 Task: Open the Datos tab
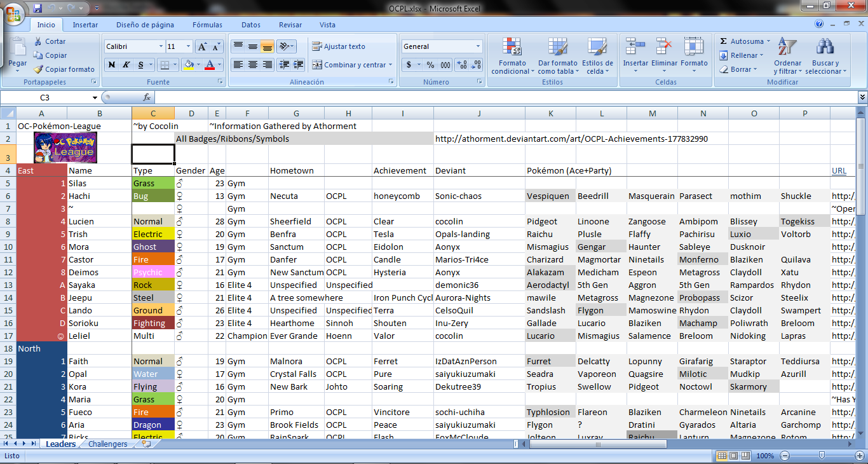(251, 25)
